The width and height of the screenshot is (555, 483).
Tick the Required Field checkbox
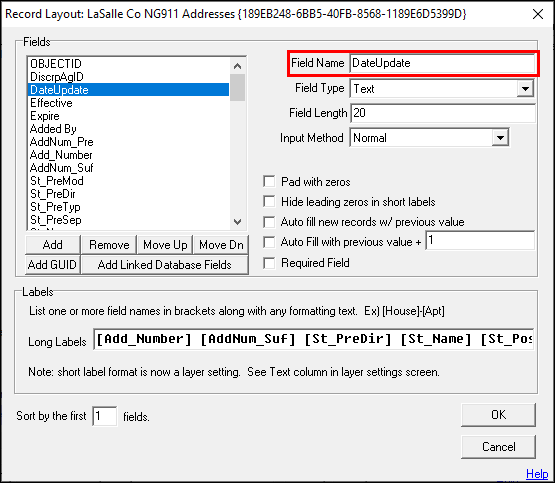click(x=269, y=263)
